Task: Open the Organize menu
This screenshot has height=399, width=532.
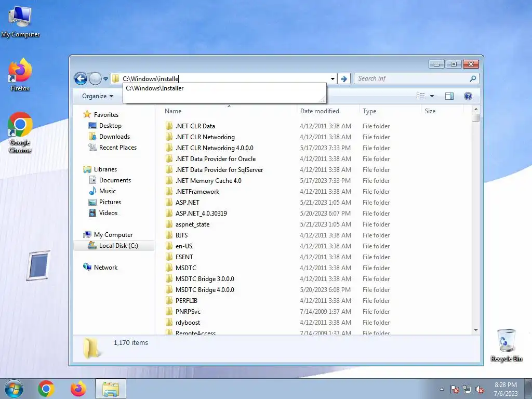Action: click(x=98, y=96)
